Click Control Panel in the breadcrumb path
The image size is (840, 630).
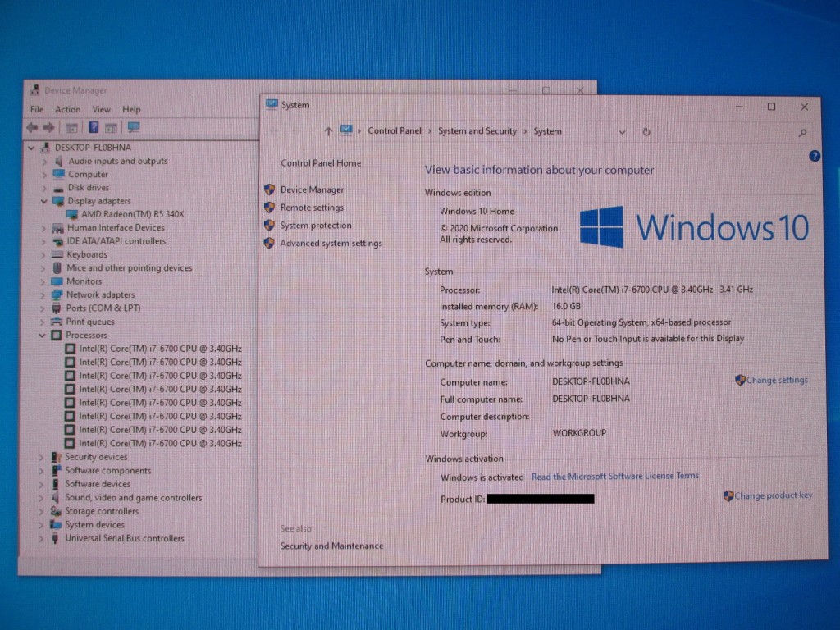point(395,130)
